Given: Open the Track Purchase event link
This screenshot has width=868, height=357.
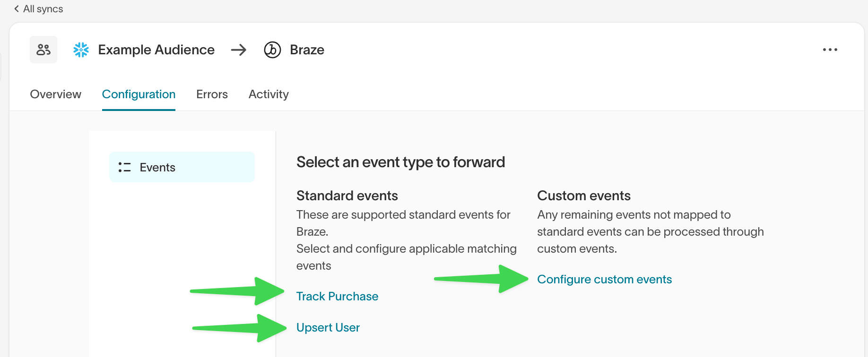Looking at the screenshot, I should (x=337, y=297).
